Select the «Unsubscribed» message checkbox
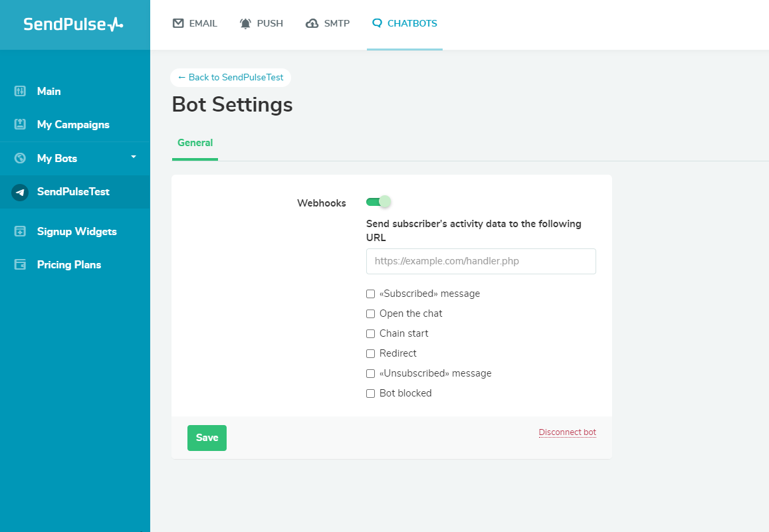Viewport: 769px width, 532px height. (370, 373)
